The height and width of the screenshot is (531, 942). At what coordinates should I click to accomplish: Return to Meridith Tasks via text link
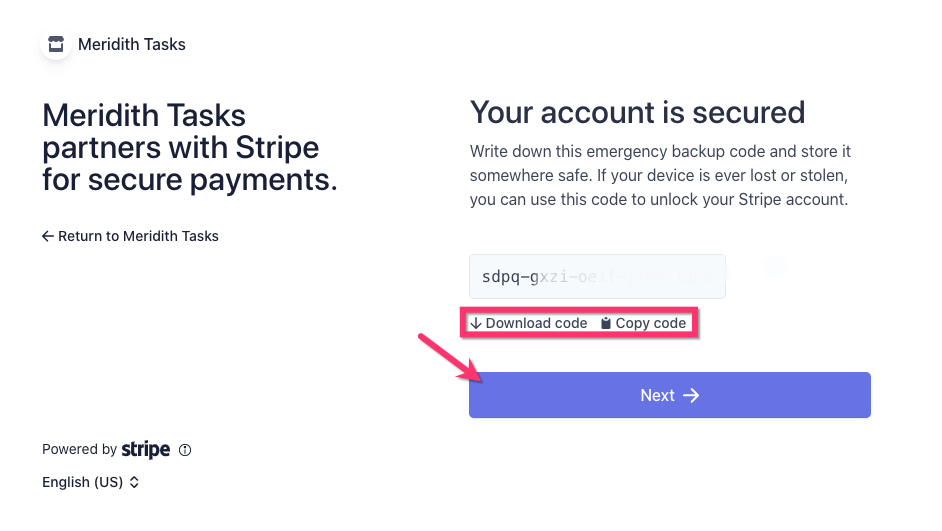point(138,237)
